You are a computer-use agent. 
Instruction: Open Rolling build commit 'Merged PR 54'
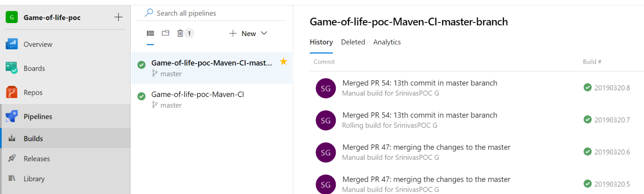tap(420, 115)
